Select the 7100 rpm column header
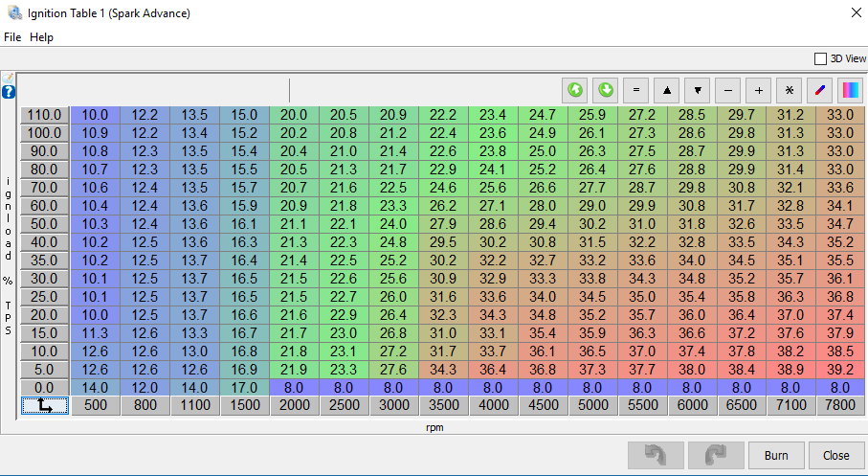The width and height of the screenshot is (868, 476). [791, 406]
